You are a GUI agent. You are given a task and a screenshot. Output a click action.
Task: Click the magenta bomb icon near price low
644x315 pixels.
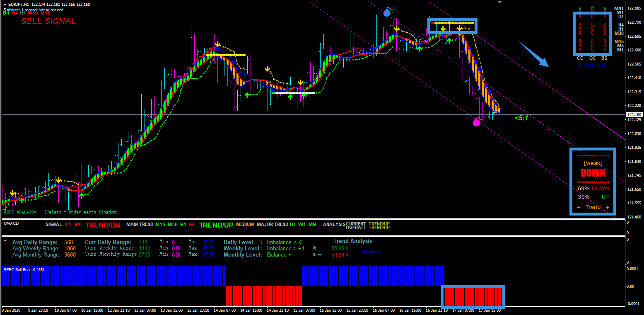[x=477, y=122]
